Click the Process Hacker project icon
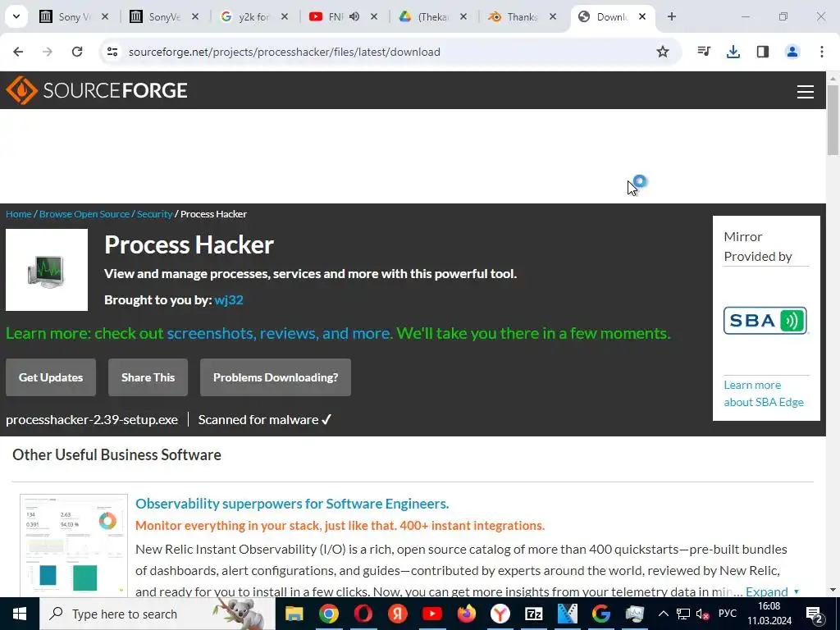840x630 pixels. [x=47, y=270]
